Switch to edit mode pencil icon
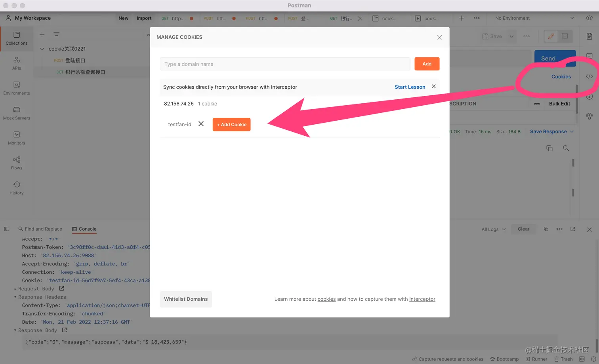 click(551, 36)
